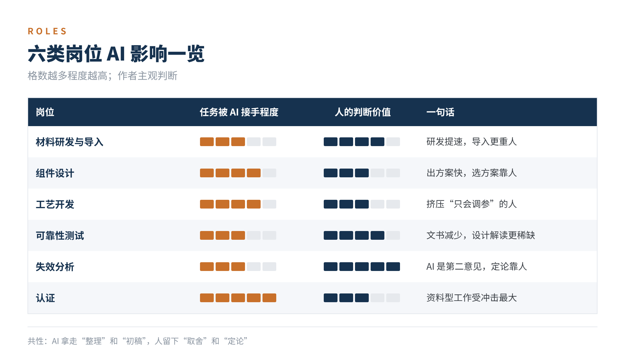Viewport: 625px width, 364px height.
Task: Select the 可靠性测试 row label
Action: 60,235
